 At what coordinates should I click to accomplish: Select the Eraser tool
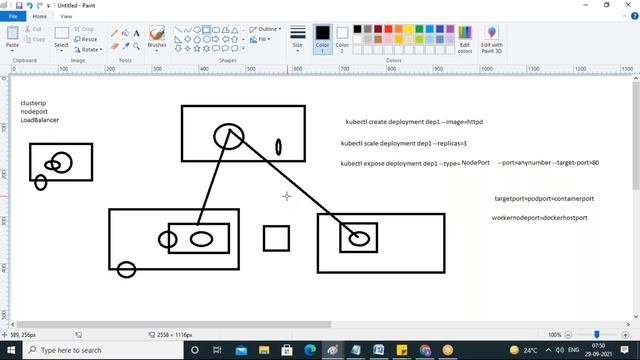tap(115, 46)
